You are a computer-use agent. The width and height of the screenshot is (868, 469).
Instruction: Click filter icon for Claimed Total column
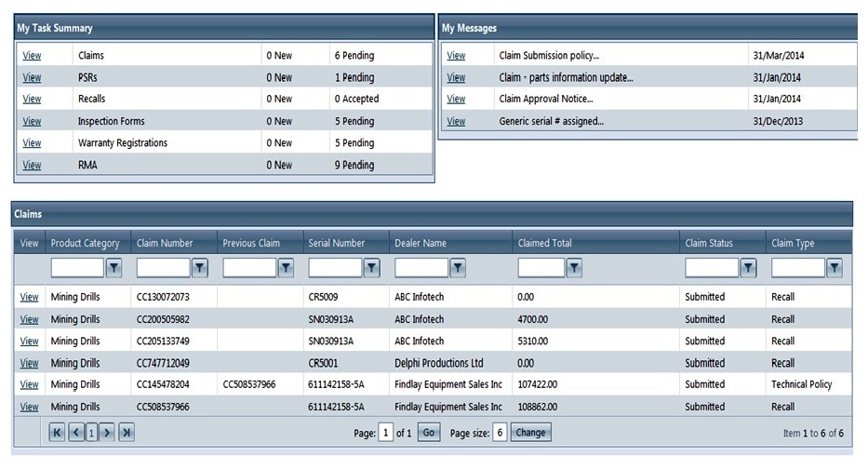(x=574, y=268)
